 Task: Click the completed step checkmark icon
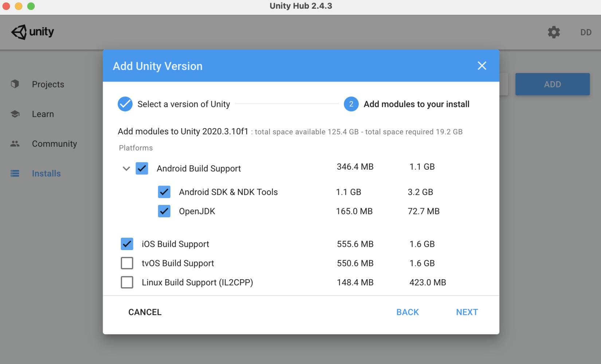[x=125, y=104]
